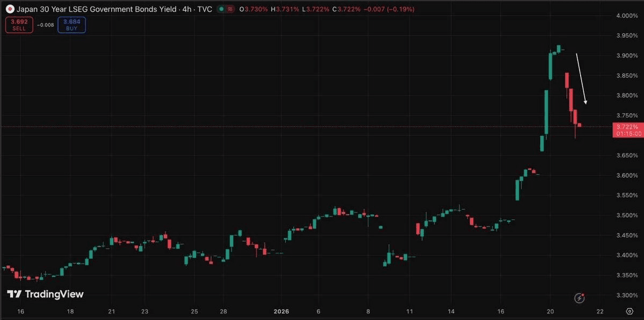
Task: Select the tallest green candle near 20
Action: coord(546,112)
